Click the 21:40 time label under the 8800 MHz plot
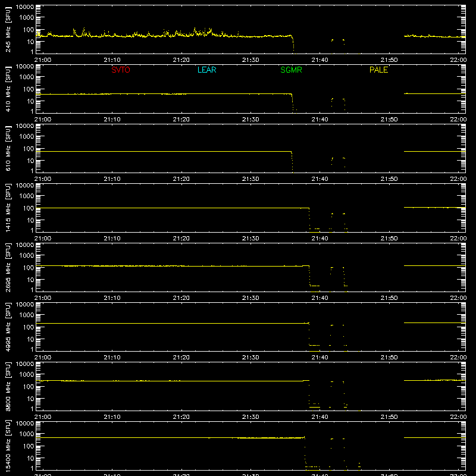This screenshot has height=476, width=476. [320, 417]
